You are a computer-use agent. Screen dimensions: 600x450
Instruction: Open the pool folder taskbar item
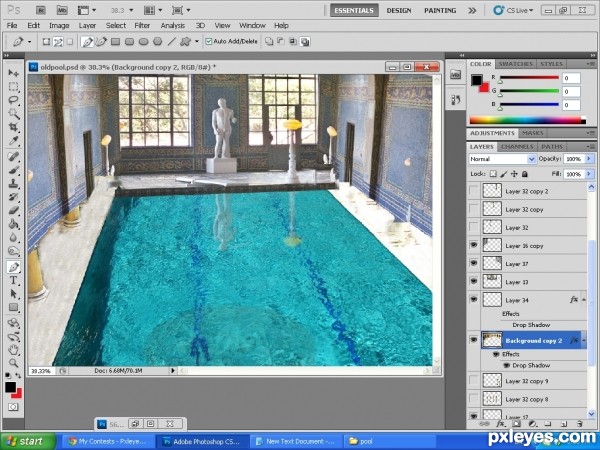tap(390, 441)
